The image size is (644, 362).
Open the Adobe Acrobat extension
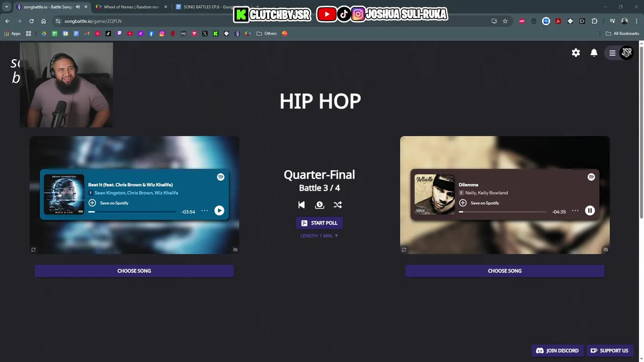558,21
